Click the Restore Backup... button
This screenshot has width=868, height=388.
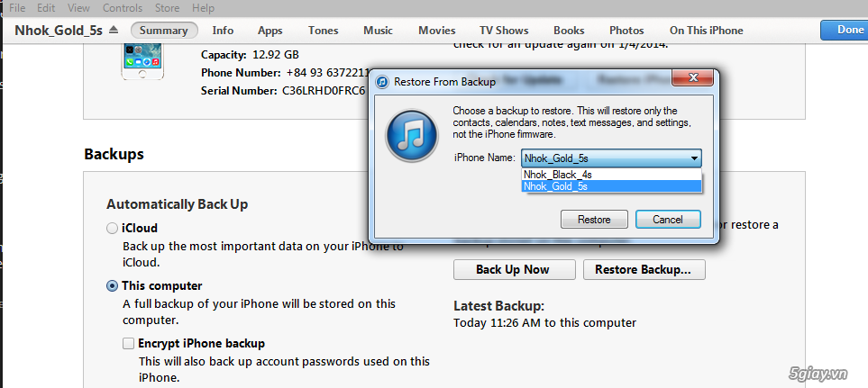(644, 270)
